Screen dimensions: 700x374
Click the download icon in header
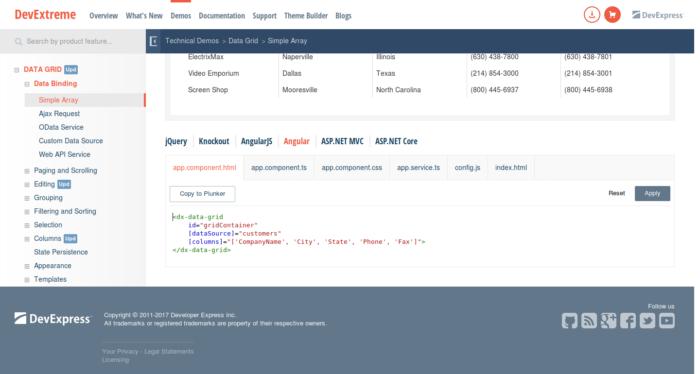click(592, 15)
